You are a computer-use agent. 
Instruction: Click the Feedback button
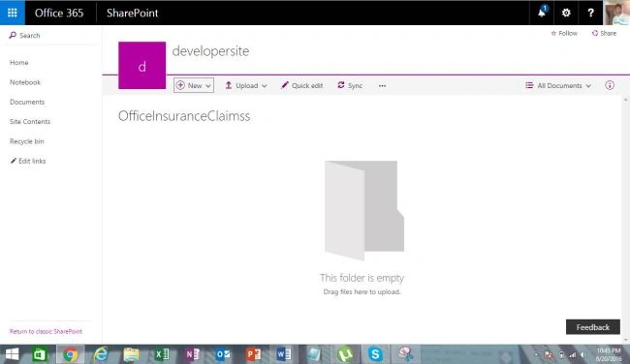[x=593, y=327]
